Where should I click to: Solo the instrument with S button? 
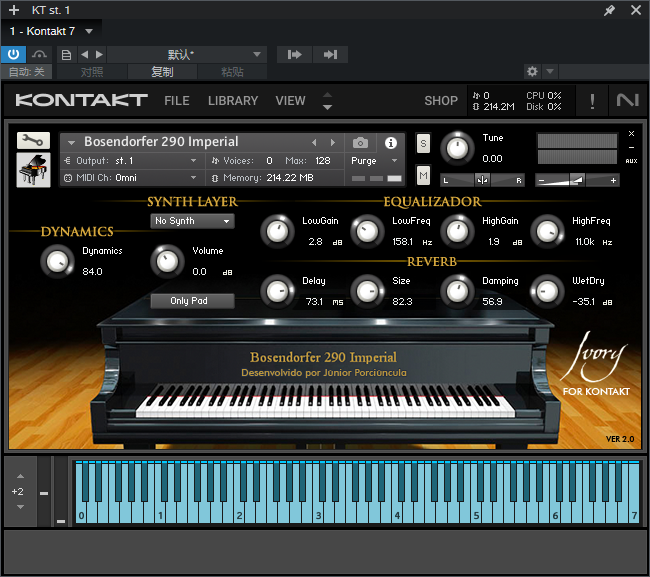[423, 143]
